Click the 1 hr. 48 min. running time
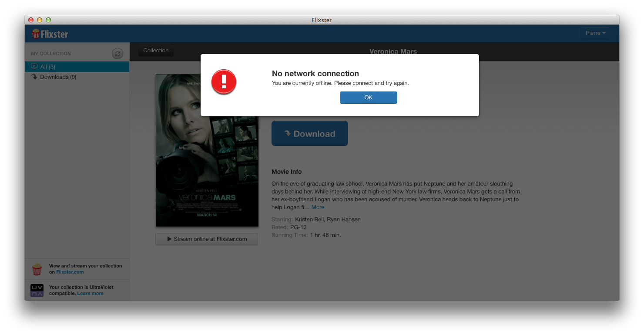This screenshot has width=644, height=335. [325, 235]
